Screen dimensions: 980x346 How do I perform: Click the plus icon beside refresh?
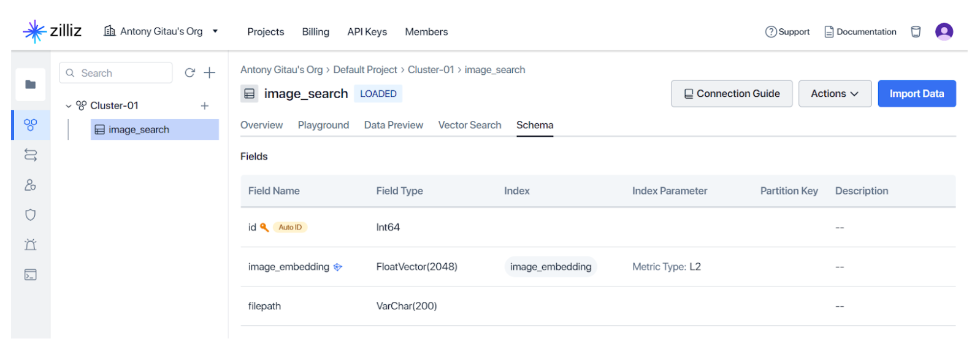coord(210,73)
